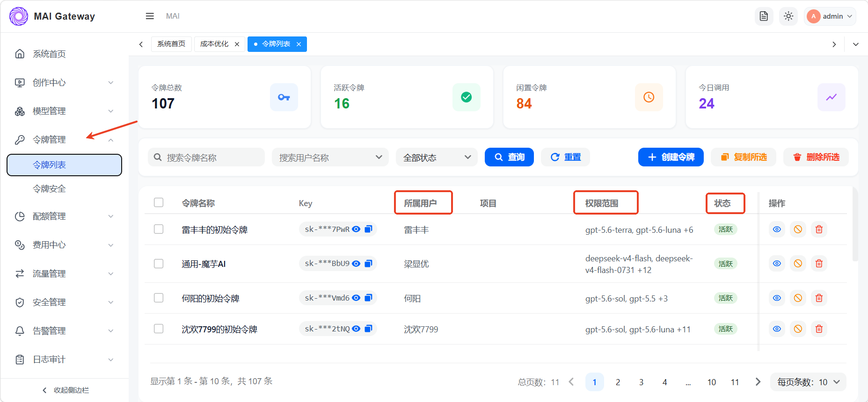Open the admin user menu

[830, 16]
